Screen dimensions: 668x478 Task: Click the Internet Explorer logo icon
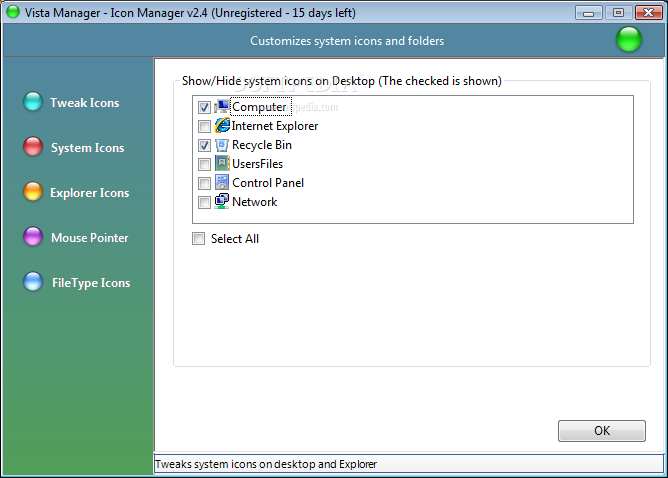[x=222, y=126]
